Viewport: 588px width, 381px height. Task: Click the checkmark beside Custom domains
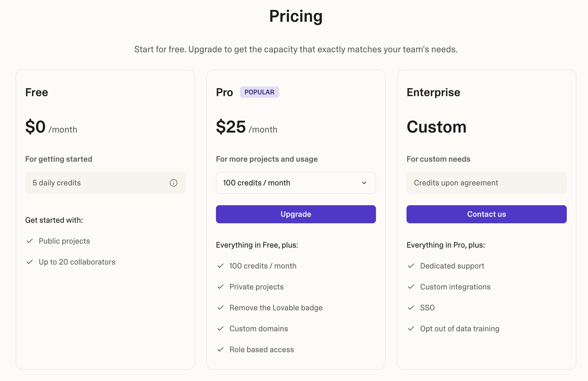(x=220, y=328)
